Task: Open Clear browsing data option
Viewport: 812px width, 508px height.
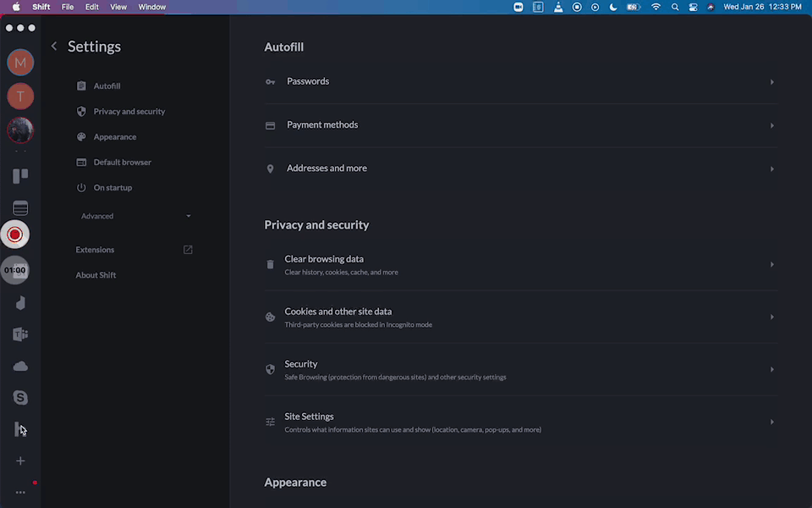Action: [x=520, y=264]
